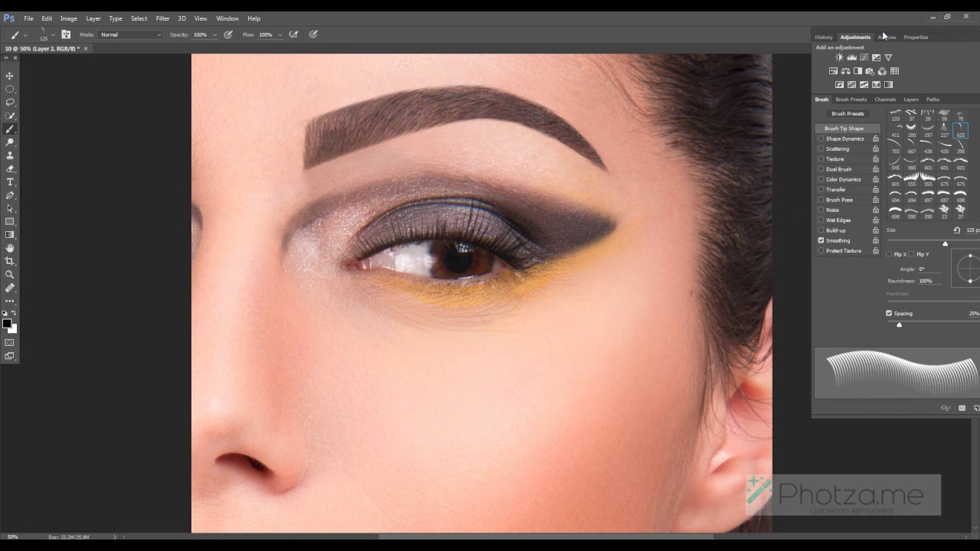Select the Lasso tool
980x551 pixels.
click(x=10, y=102)
